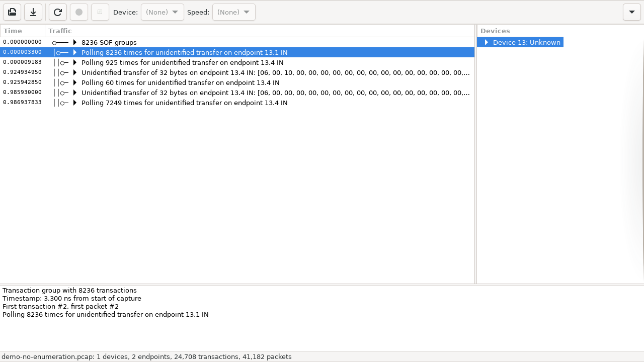
Task: Click the reload capture icon
Action: (58, 12)
